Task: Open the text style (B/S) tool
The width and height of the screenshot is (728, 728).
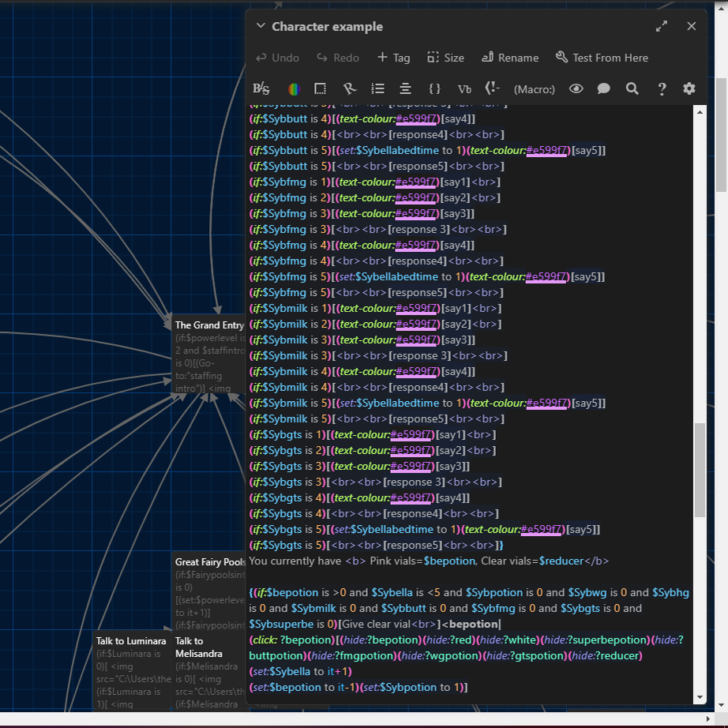Action: pos(261,89)
